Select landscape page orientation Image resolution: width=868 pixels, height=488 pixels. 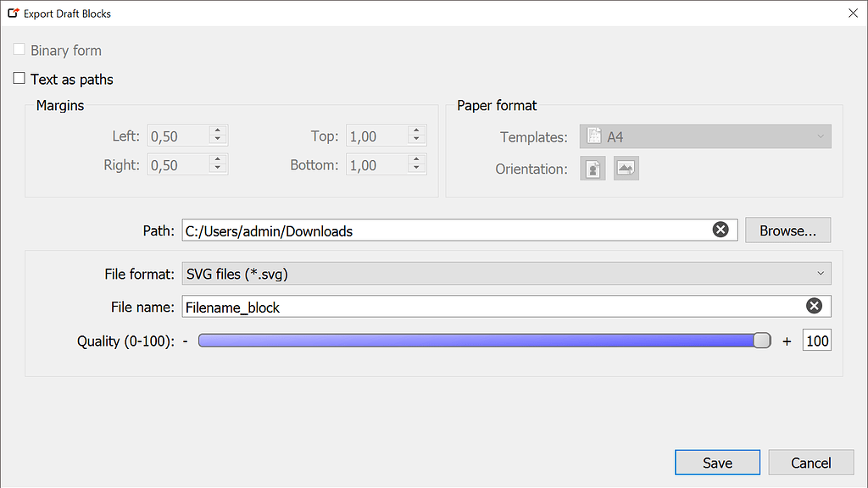626,168
